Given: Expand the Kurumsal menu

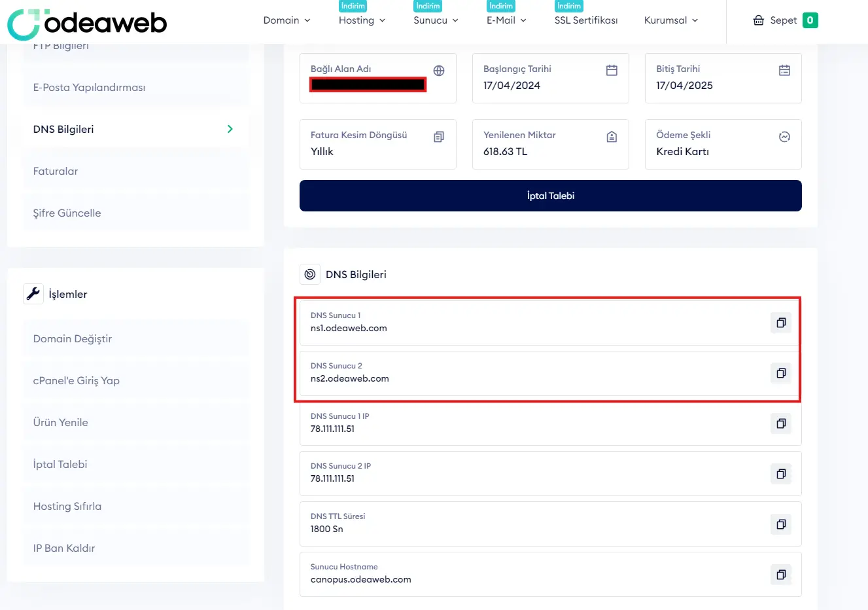Looking at the screenshot, I should 671,20.
